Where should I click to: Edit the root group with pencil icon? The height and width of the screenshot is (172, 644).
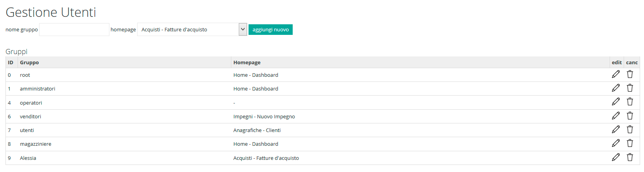tap(616, 74)
